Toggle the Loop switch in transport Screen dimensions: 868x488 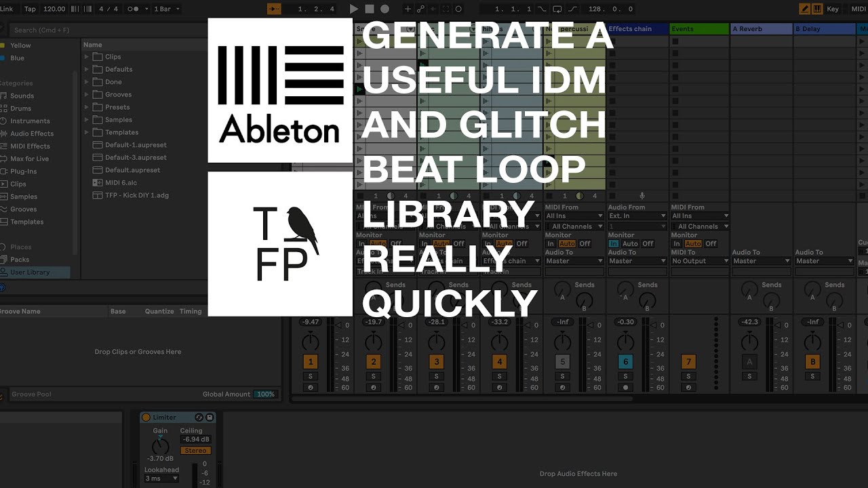pyautogui.click(x=557, y=9)
